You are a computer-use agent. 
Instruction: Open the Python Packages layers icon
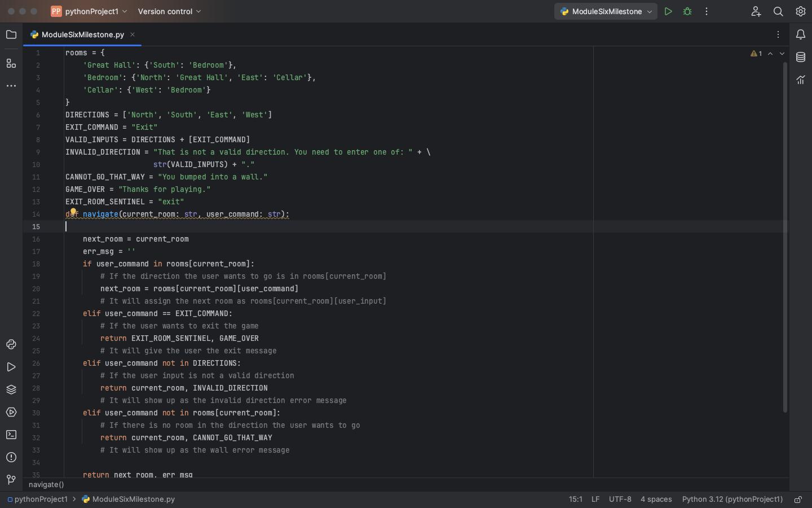(11, 389)
